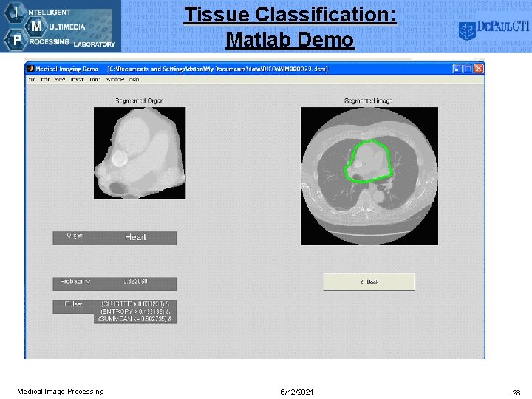The height and width of the screenshot is (399, 532).
Task: Open the Help menu
Action: [134, 79]
